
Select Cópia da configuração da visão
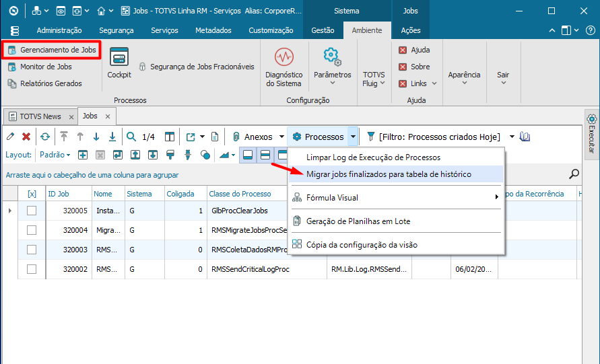click(396, 245)
